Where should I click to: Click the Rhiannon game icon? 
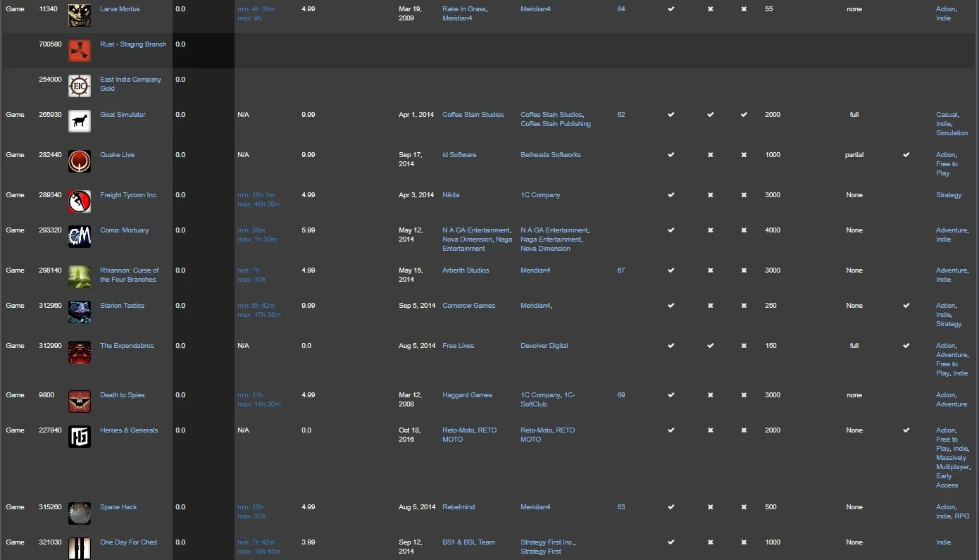click(80, 277)
